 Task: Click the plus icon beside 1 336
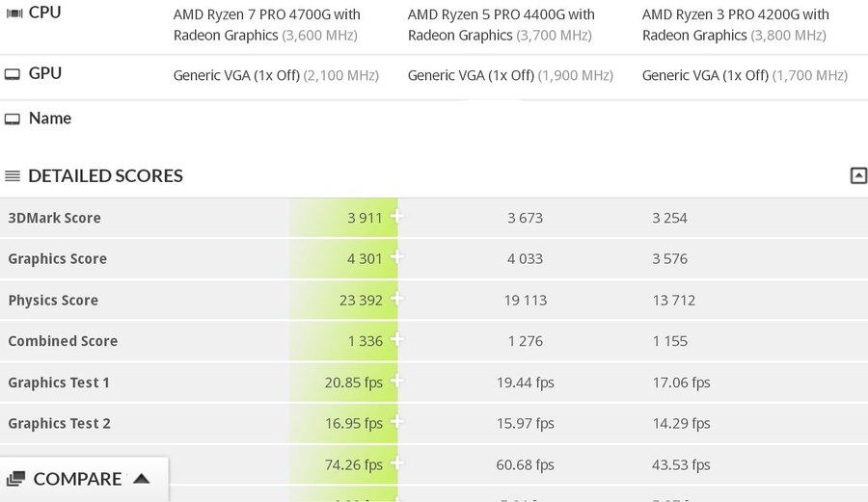click(x=396, y=340)
